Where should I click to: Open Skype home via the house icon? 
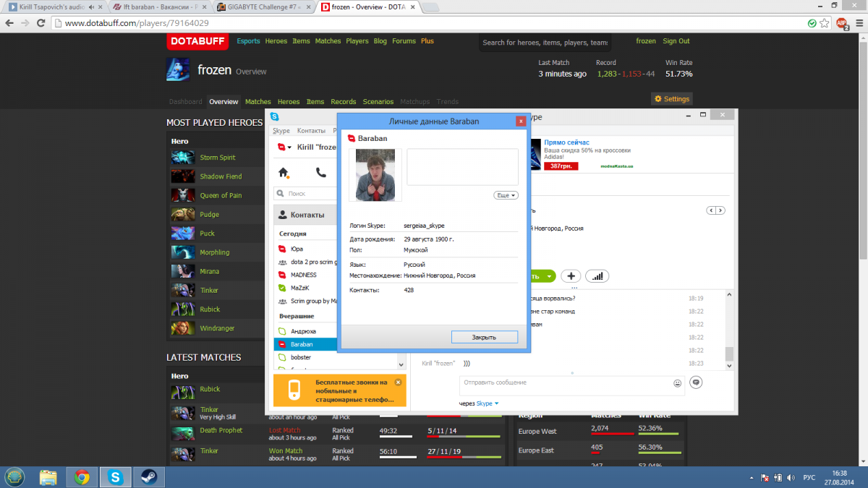tap(284, 173)
